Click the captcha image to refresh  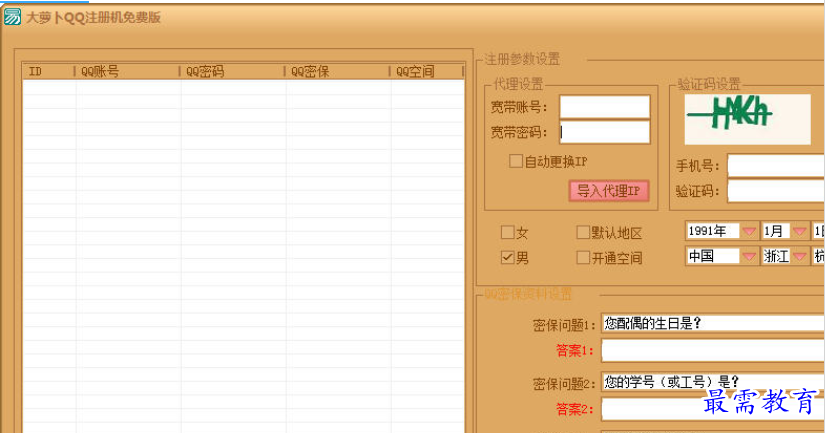pyautogui.click(x=747, y=119)
